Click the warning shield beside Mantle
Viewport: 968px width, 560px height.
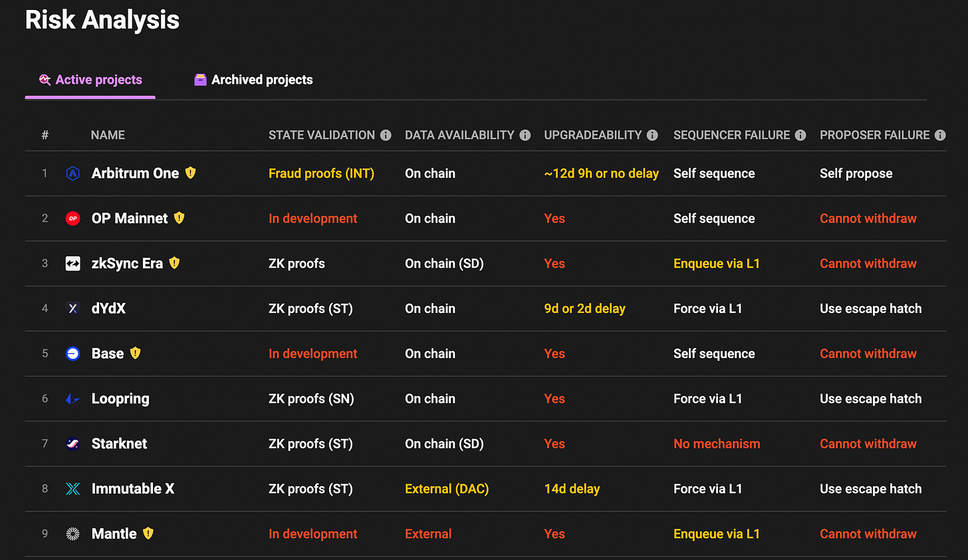pyautogui.click(x=148, y=533)
